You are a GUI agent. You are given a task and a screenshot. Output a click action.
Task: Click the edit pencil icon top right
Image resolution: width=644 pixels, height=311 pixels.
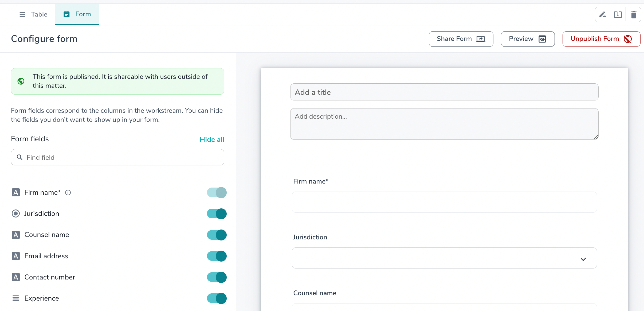tap(603, 14)
